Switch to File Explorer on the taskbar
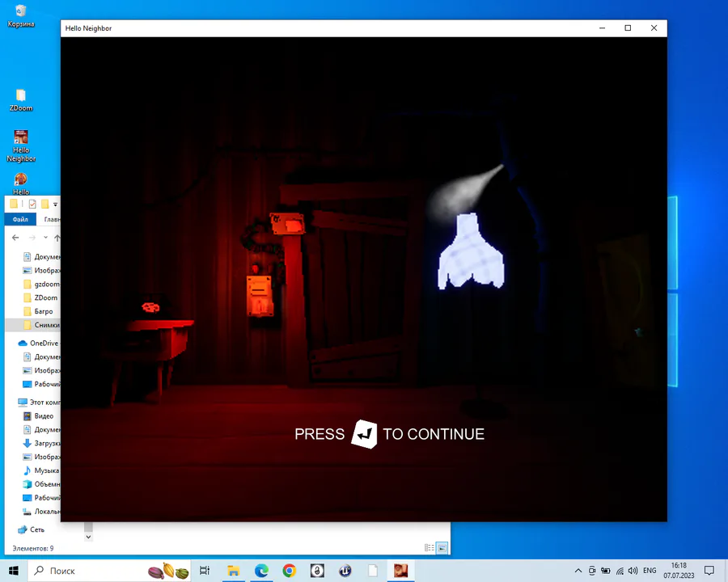The image size is (728, 582). coord(233,571)
